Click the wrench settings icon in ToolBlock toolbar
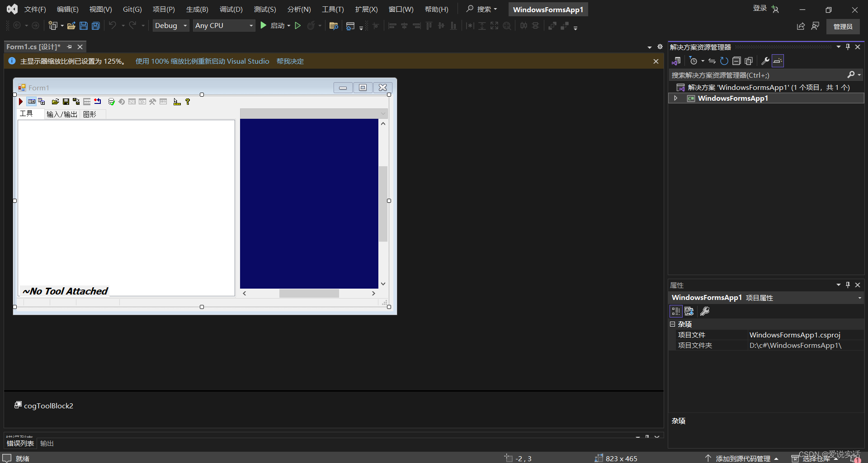The image size is (868, 463). click(x=152, y=101)
